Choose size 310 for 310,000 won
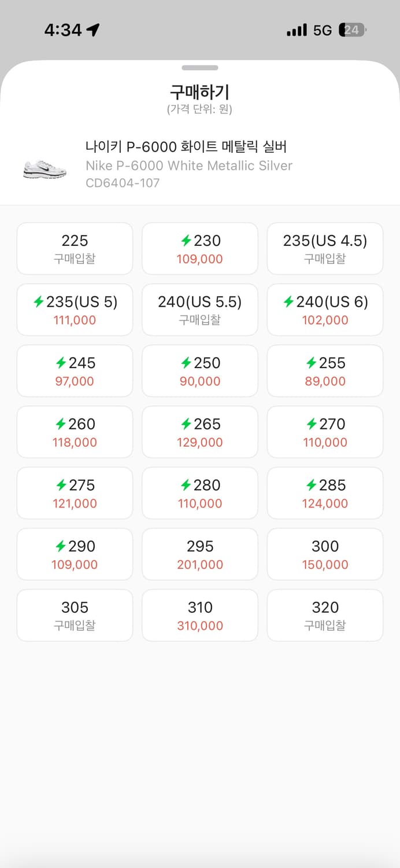400x868 pixels. 200,615
